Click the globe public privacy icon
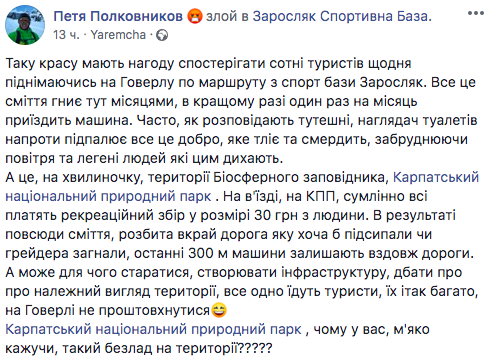Screen dimensions: 486x361 point(162,35)
